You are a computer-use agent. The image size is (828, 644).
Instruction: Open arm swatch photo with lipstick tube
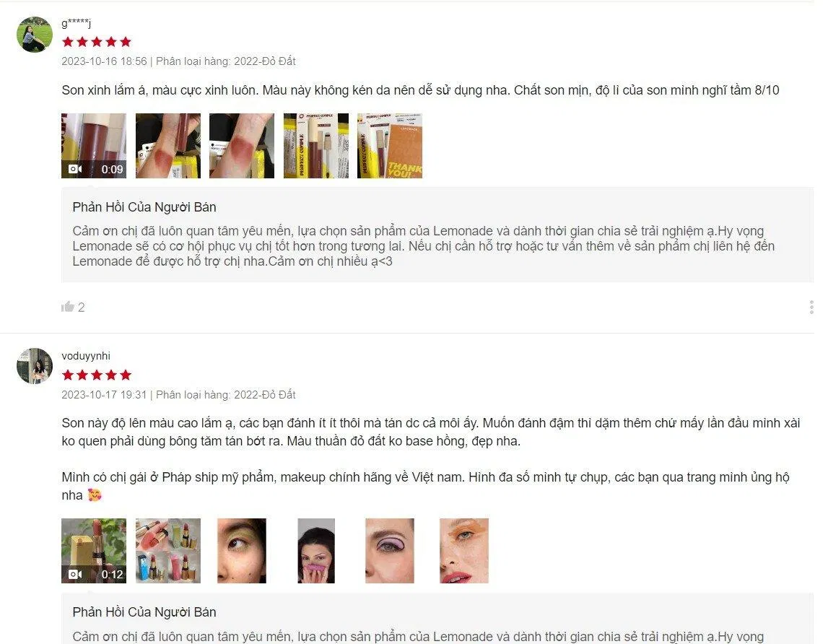click(x=168, y=146)
